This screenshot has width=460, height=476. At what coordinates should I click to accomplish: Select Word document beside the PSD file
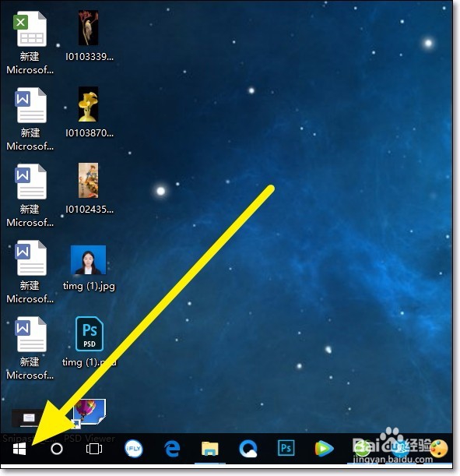[x=30, y=334]
